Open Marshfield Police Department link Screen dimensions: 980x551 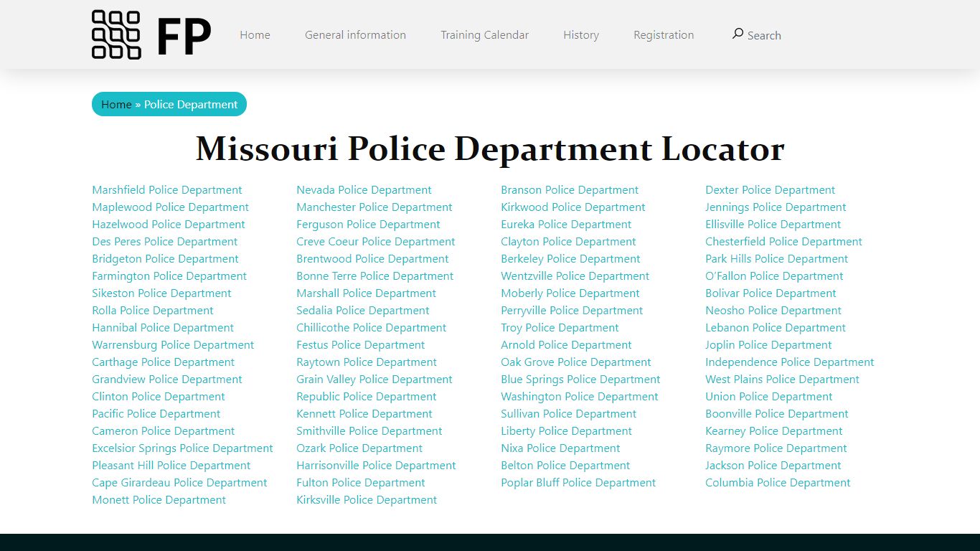pos(167,190)
